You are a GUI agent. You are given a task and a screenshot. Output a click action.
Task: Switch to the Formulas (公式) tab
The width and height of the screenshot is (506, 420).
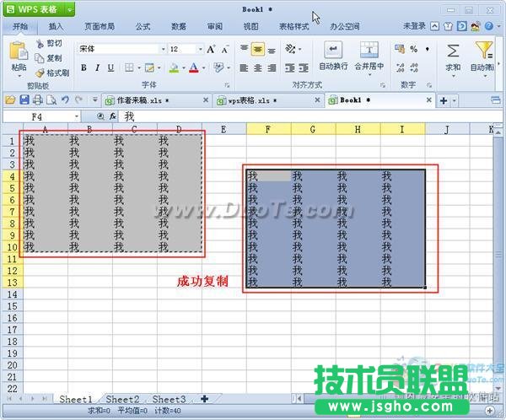pos(143,26)
